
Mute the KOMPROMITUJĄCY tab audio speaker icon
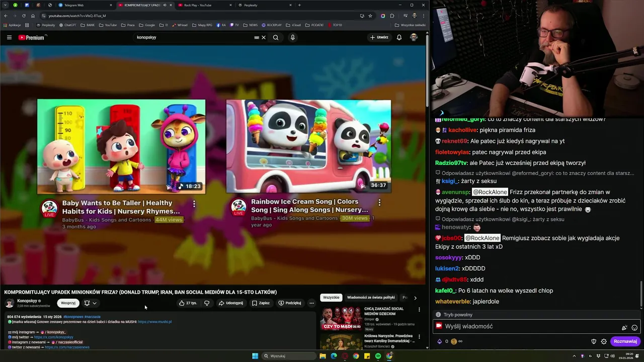tap(165, 5)
